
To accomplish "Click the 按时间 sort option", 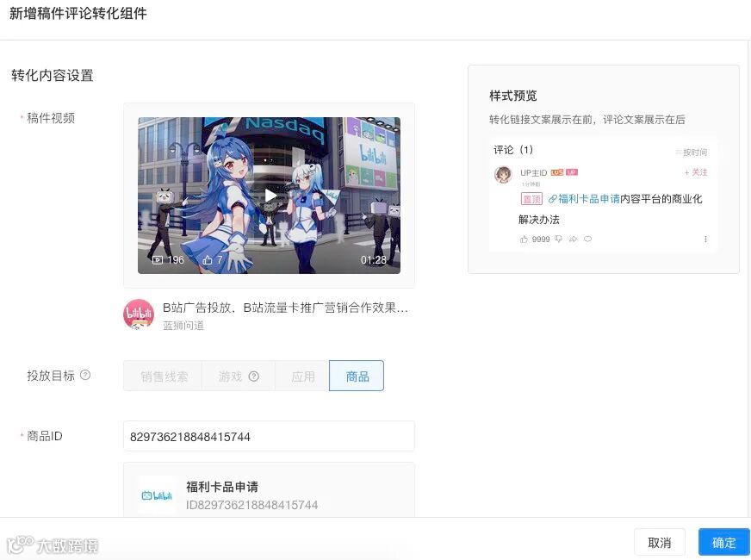I will tap(691, 152).
